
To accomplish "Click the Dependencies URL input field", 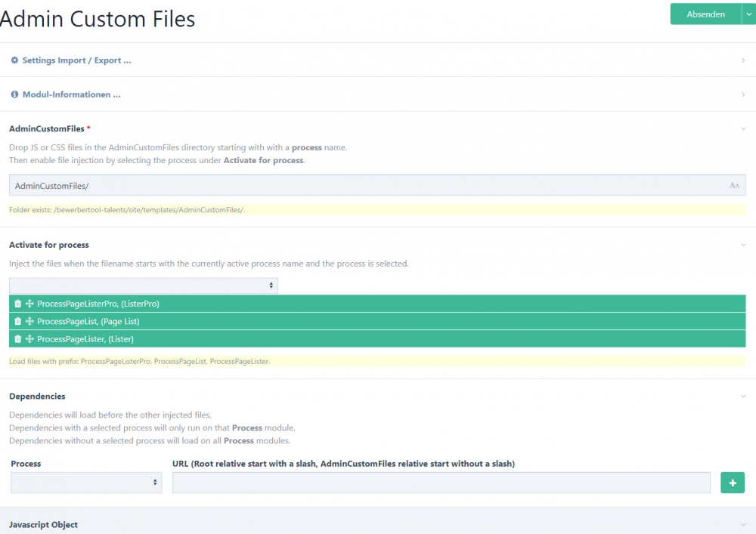I will coord(441,483).
